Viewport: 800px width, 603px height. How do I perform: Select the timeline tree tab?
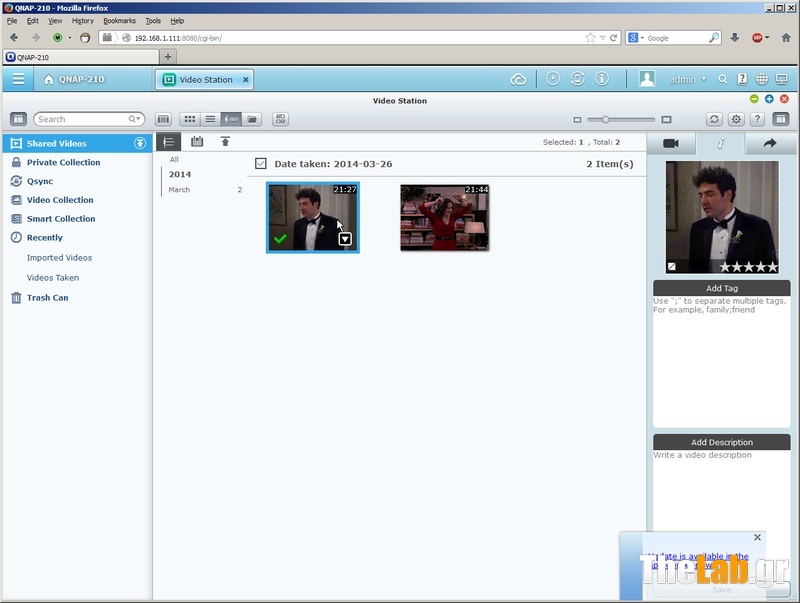point(168,142)
